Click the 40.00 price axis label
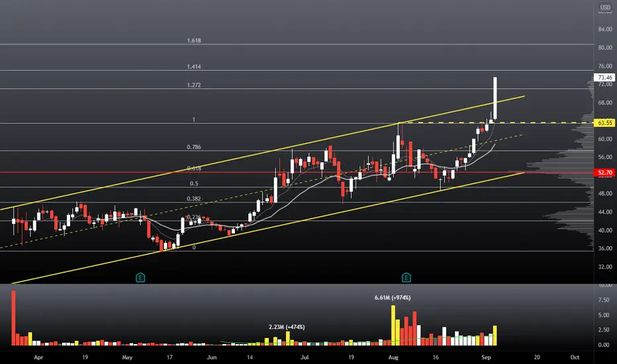617x364 pixels. [605, 230]
